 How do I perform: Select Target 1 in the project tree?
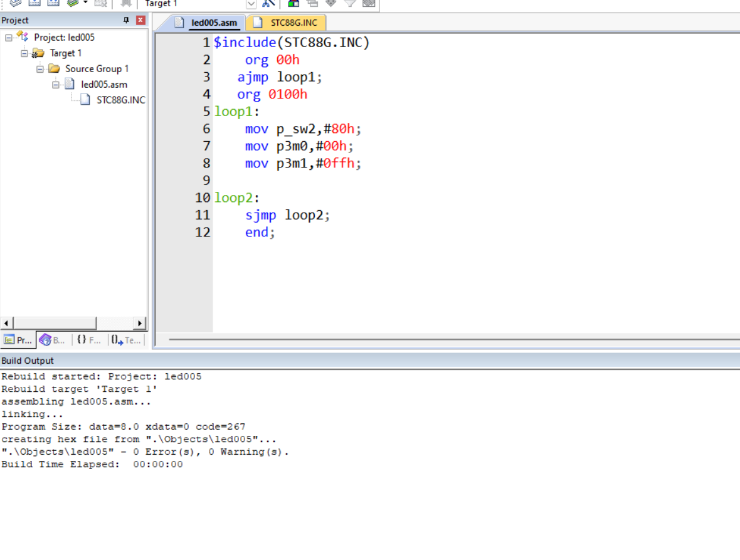pos(66,53)
